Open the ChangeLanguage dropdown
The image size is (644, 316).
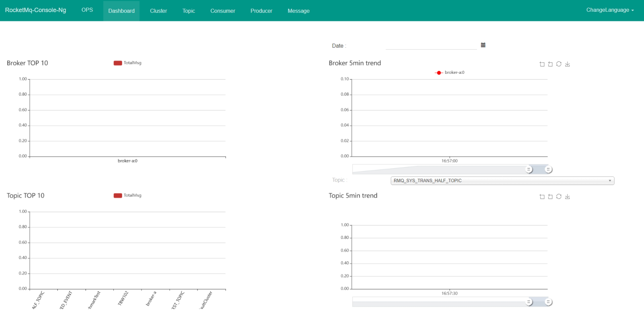[610, 10]
